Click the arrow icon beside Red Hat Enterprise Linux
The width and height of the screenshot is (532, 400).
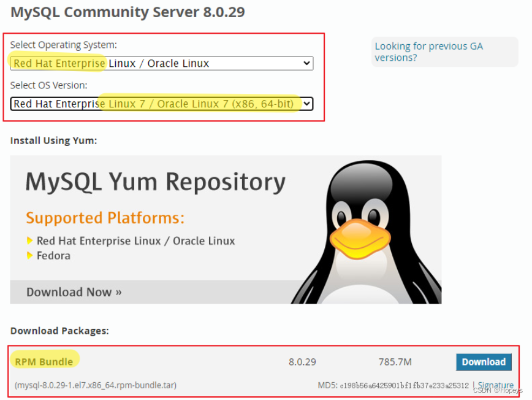pyautogui.click(x=29, y=241)
